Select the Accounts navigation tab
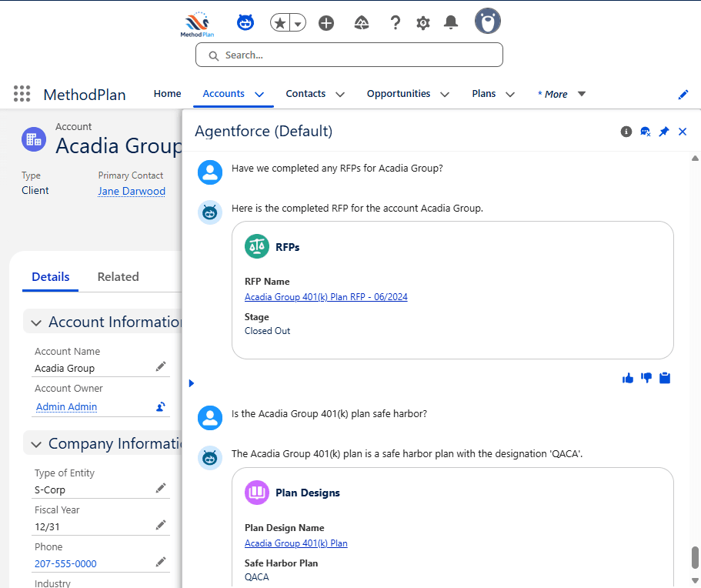701x588 pixels. point(223,94)
